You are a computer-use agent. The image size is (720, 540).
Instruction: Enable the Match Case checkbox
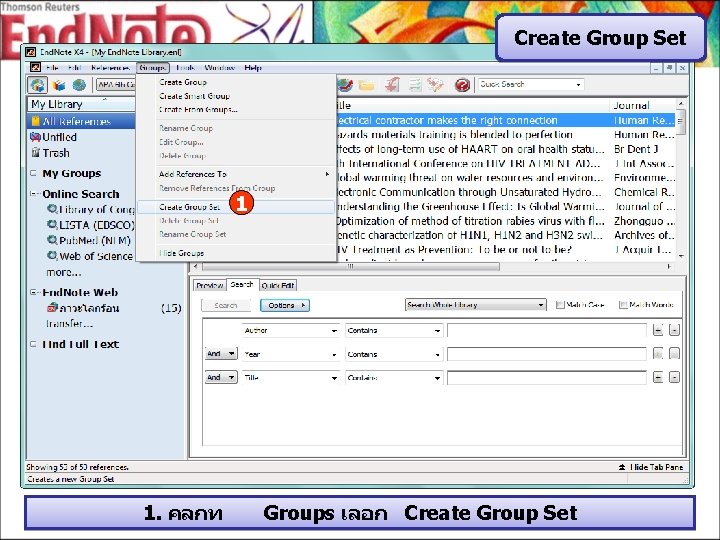tap(560, 305)
